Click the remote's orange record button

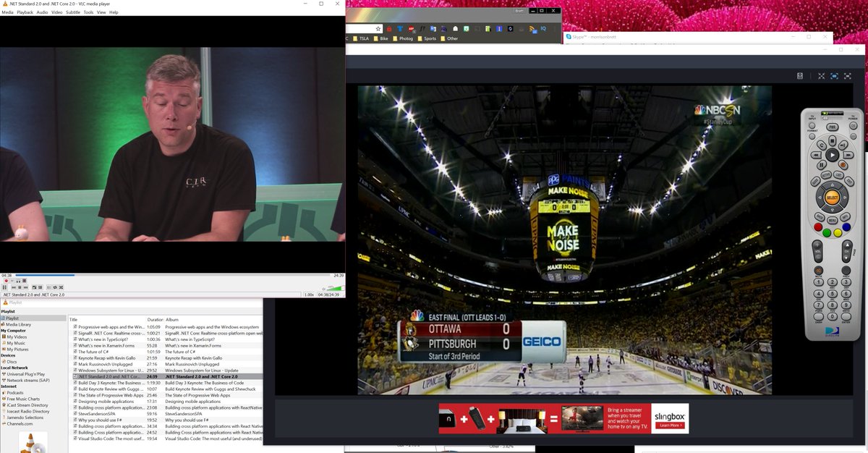pos(843,164)
